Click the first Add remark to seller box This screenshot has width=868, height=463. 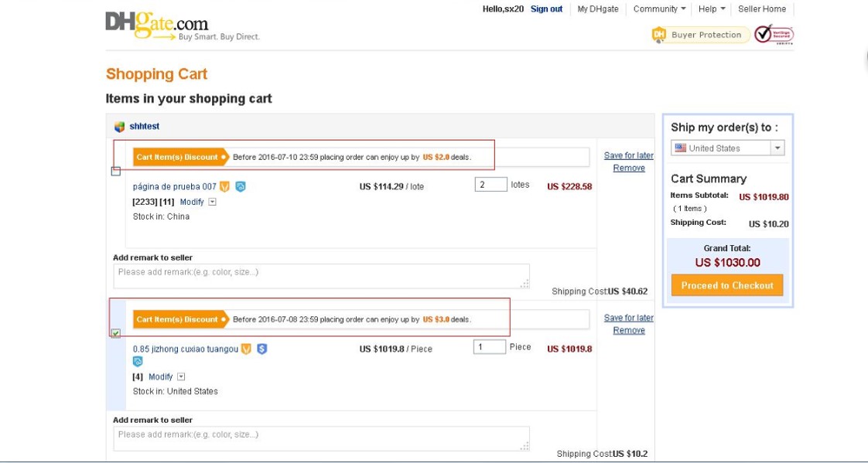click(321, 276)
